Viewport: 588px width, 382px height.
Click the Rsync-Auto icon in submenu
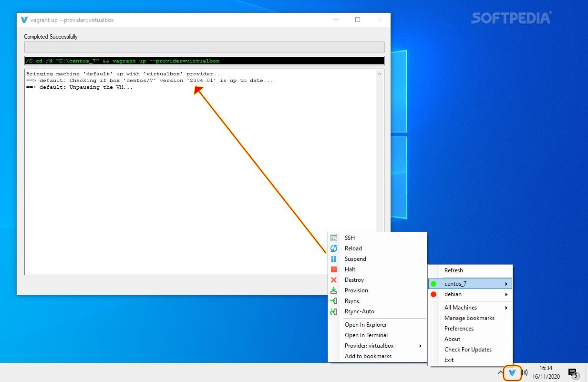pos(334,311)
